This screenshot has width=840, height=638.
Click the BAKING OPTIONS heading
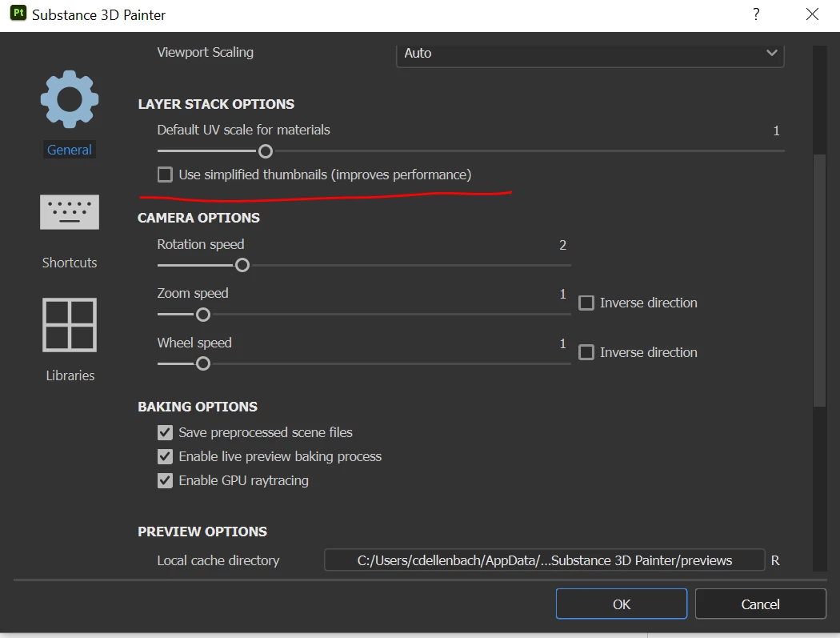[198, 407]
